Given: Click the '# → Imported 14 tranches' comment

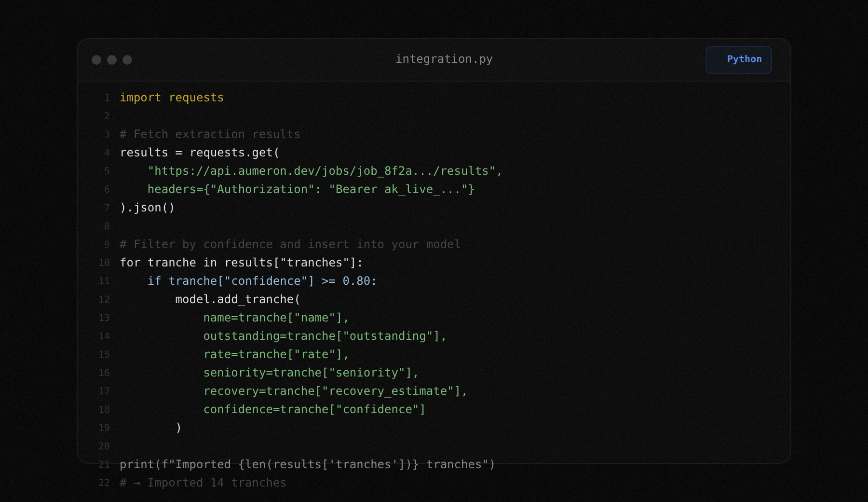Looking at the screenshot, I should (203, 483).
